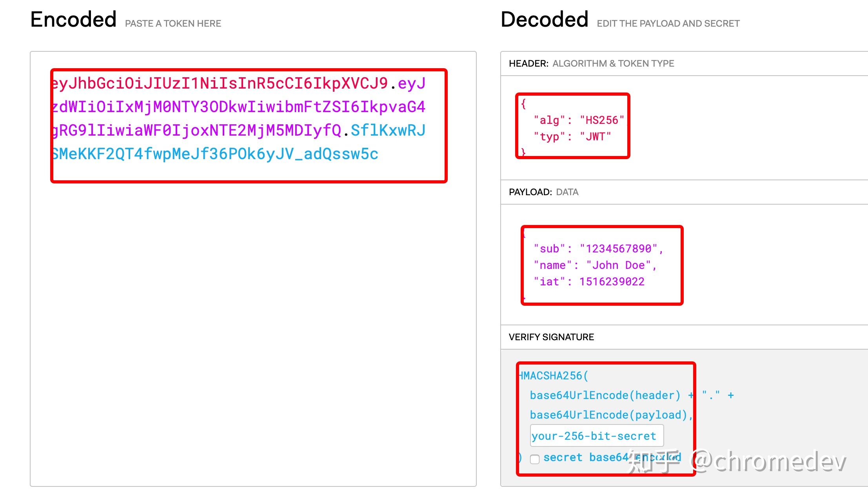Click the purple payload line starting with zdWIiOiIx
The width and height of the screenshot is (868, 497).
point(238,107)
